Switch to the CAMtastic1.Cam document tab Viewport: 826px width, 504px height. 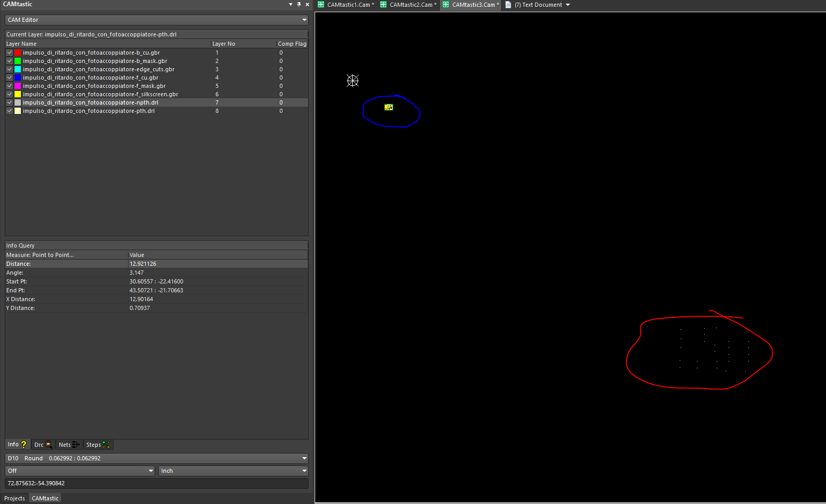346,5
